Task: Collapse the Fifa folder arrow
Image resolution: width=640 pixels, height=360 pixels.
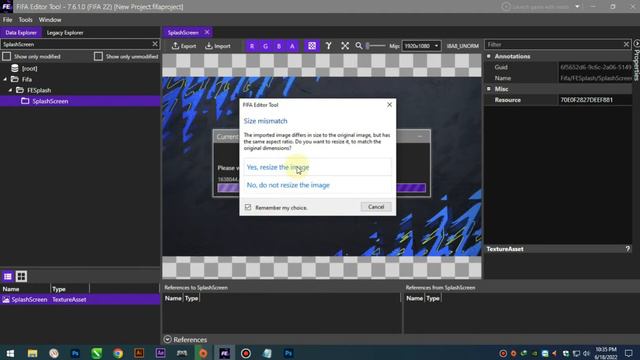Action: pos(5,79)
